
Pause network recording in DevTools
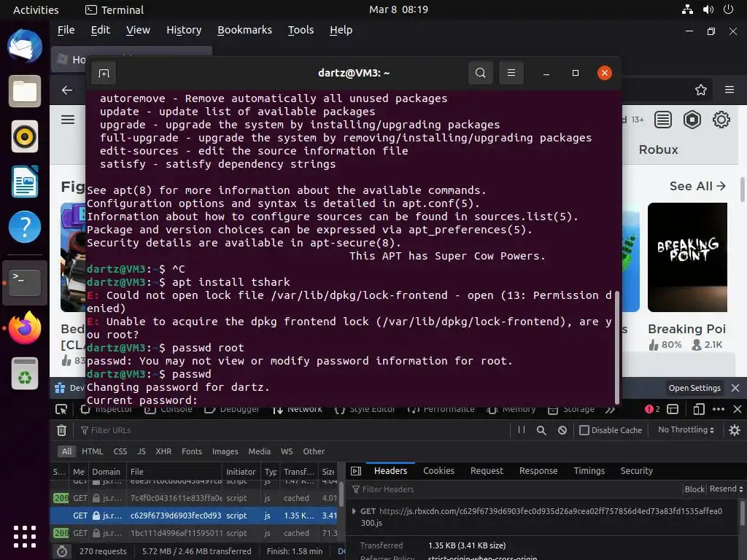pos(521,430)
